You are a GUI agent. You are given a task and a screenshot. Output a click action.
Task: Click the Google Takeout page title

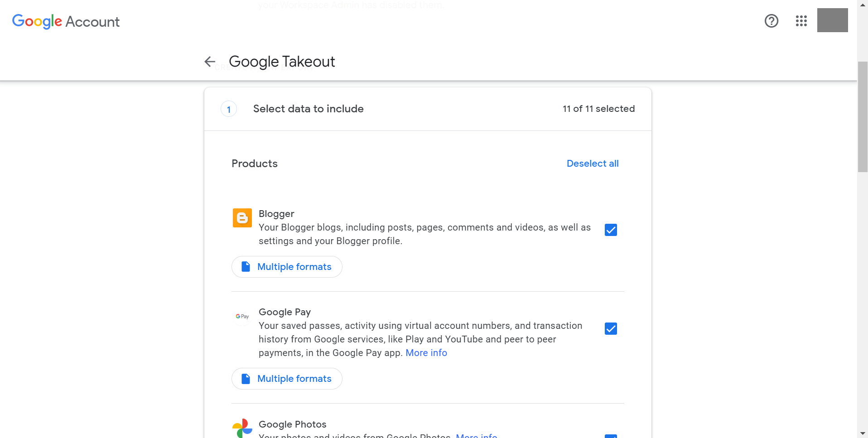coord(282,62)
